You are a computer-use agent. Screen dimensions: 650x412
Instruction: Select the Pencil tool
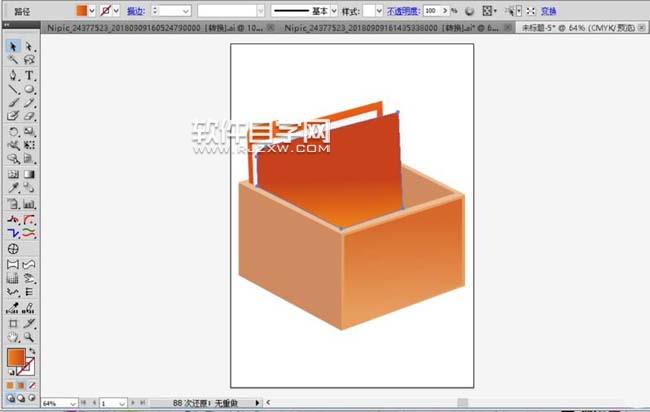[x=29, y=103]
